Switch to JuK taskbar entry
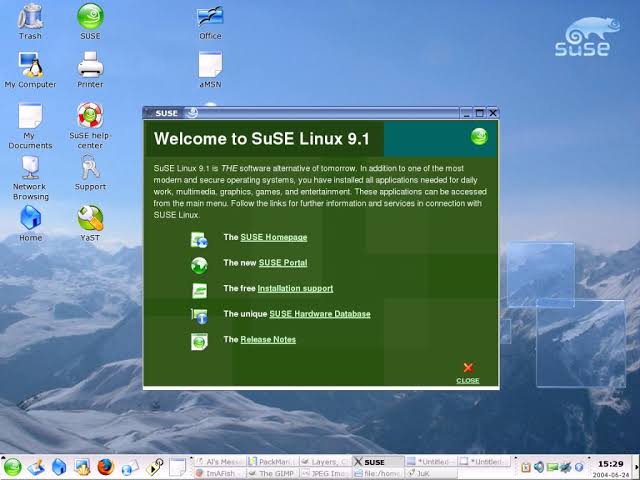640x480 pixels. pos(431,473)
